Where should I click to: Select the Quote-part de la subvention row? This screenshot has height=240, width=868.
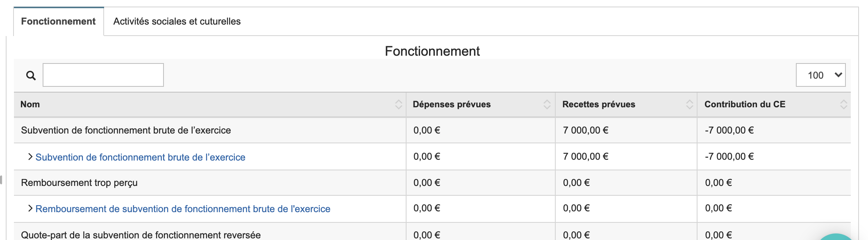(141, 235)
